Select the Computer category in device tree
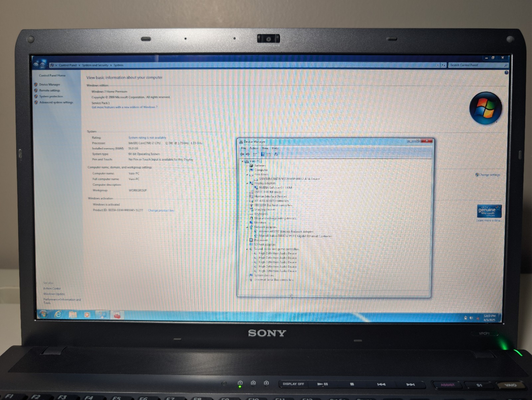This screenshot has height=400, width=532. (x=261, y=170)
